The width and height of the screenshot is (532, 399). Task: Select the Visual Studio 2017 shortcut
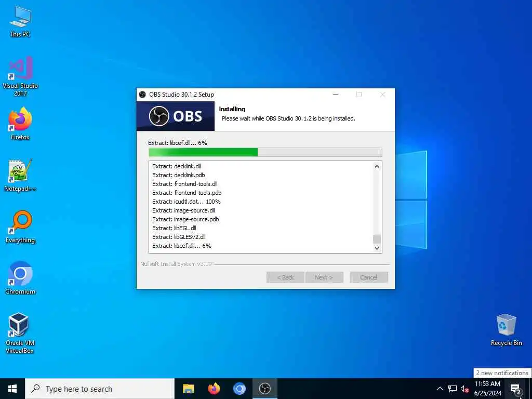point(20,76)
